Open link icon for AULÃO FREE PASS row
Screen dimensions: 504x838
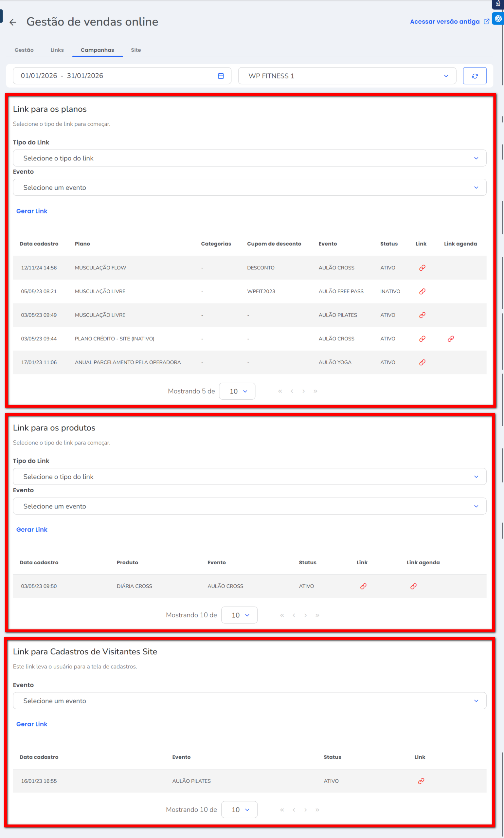422,291
